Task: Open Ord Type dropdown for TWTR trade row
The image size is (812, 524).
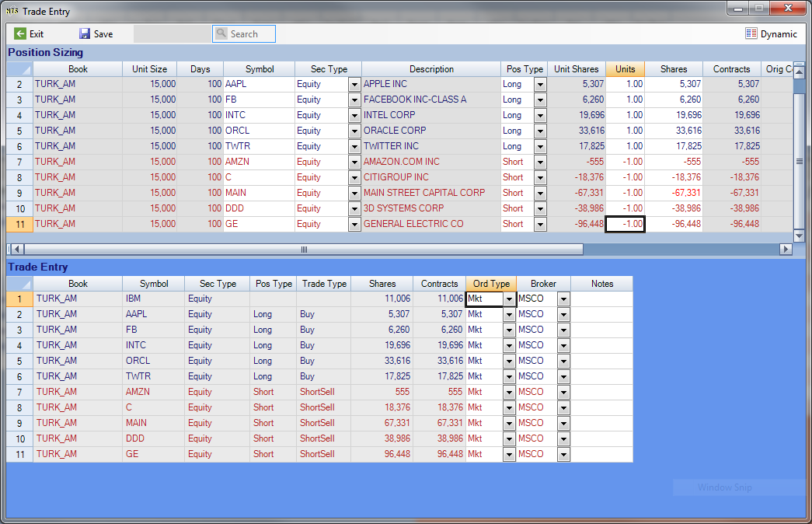Action: tap(509, 376)
